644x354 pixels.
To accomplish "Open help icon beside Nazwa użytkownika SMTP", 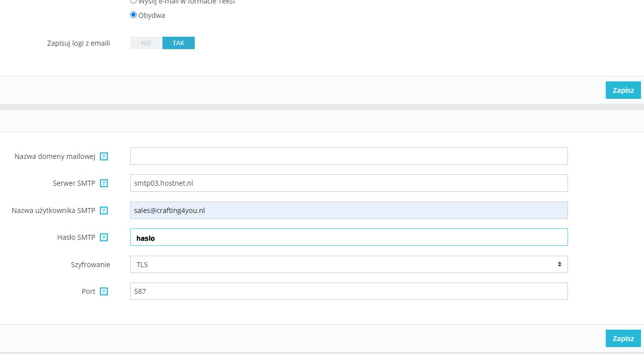I will click(x=104, y=211).
